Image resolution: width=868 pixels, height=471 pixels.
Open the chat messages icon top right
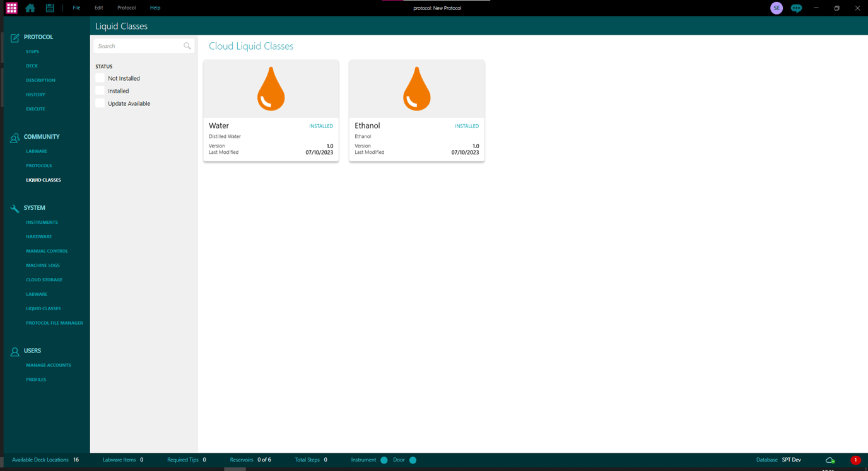796,8
